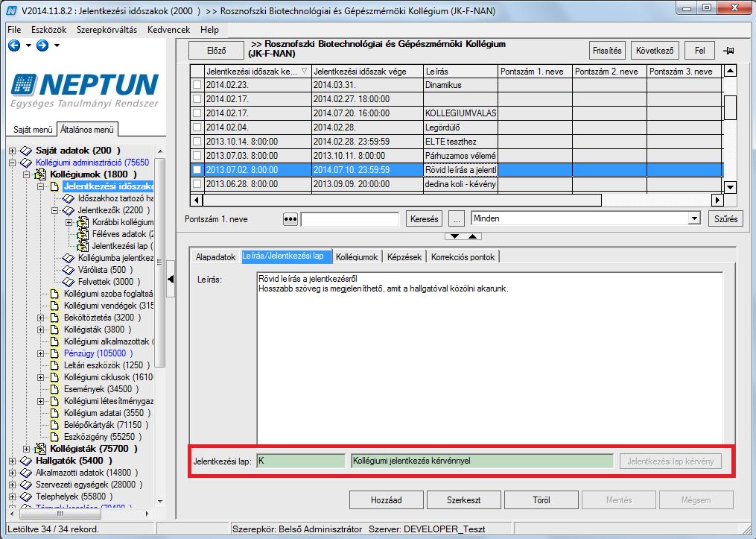Tick the checkbox of ELTE teszthez row

tap(197, 142)
